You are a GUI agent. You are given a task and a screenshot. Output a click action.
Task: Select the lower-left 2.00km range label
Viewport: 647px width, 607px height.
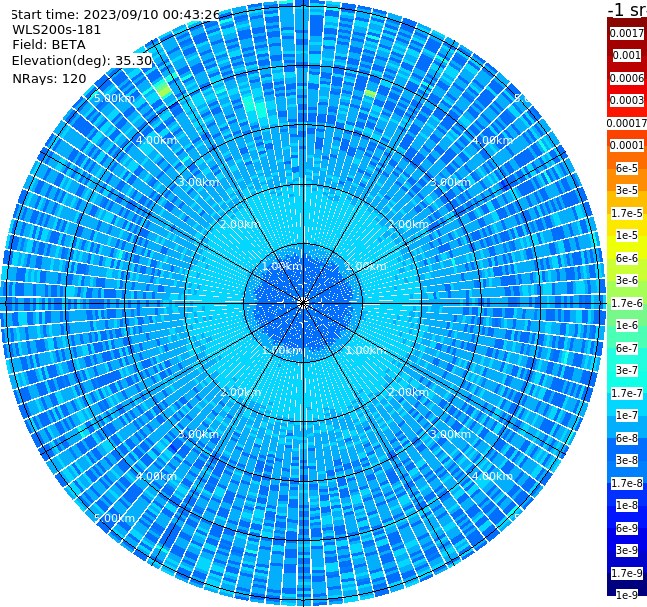click(241, 392)
